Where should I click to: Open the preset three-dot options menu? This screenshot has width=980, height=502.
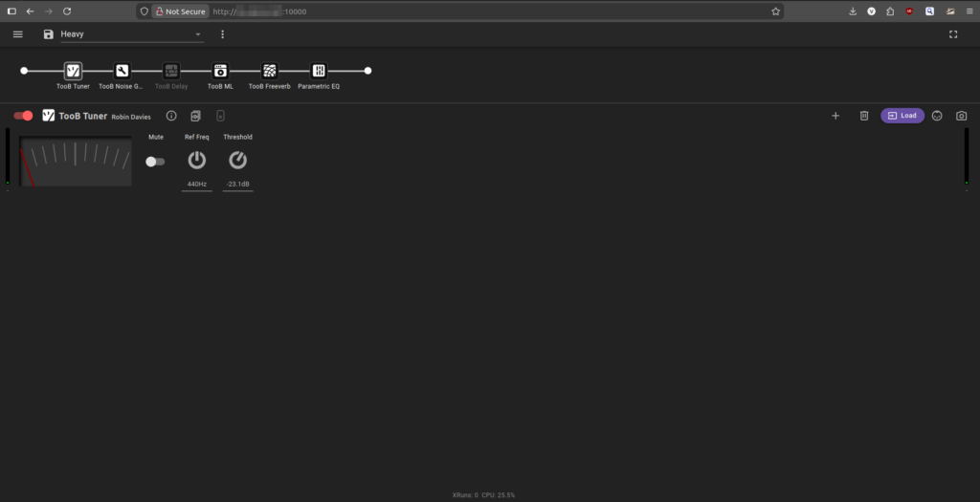click(x=222, y=34)
